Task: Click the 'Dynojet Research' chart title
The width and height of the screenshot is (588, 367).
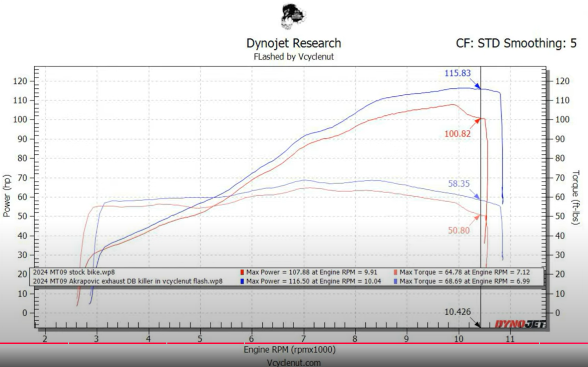Action: [294, 43]
